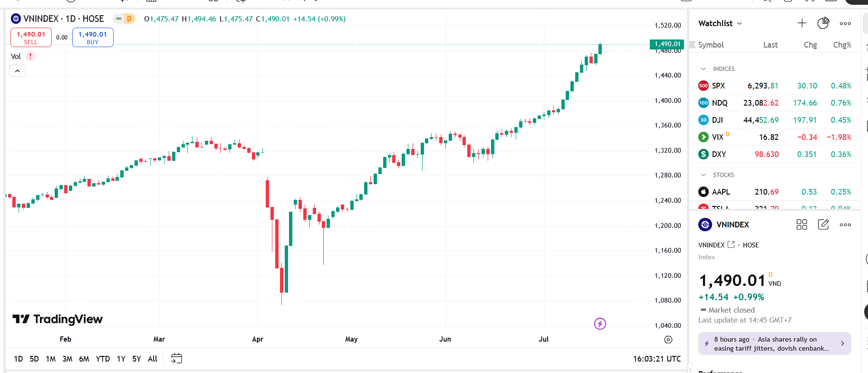This screenshot has width=868, height=373.
Task: Click the volume indicator warning icon
Action: coord(30,56)
